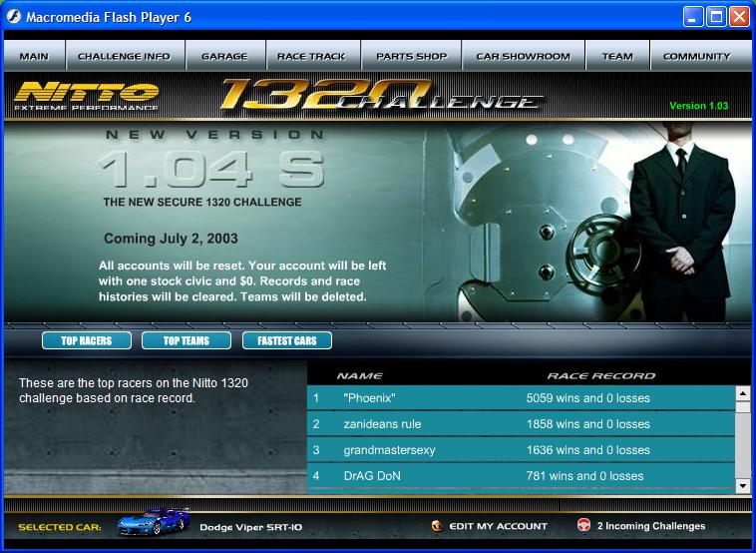756x553 pixels.
Task: Switch to RACE TRACK tab
Action: [311, 56]
